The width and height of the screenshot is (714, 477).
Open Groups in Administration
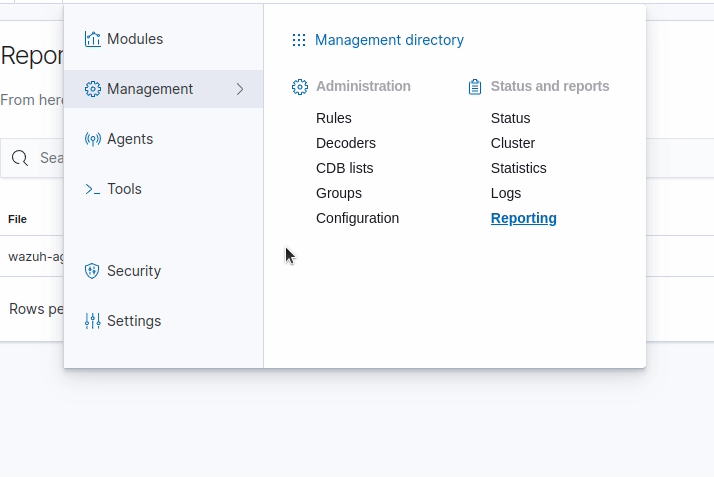point(339,193)
